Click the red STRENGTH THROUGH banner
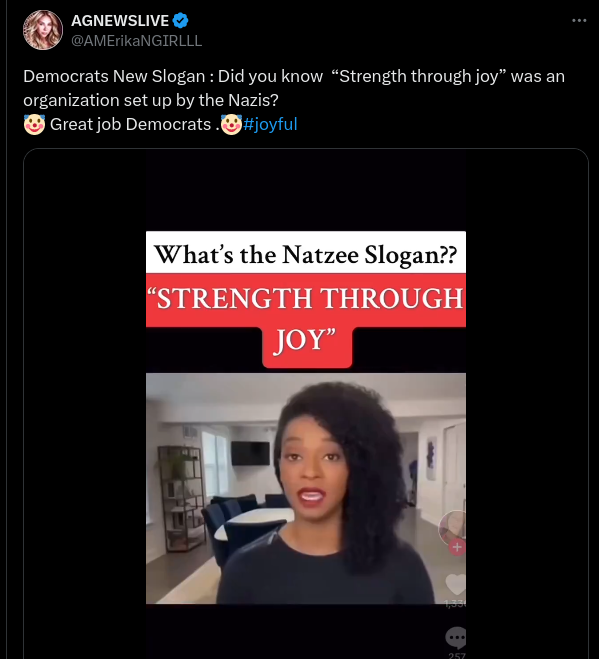599x659 pixels. click(x=306, y=300)
